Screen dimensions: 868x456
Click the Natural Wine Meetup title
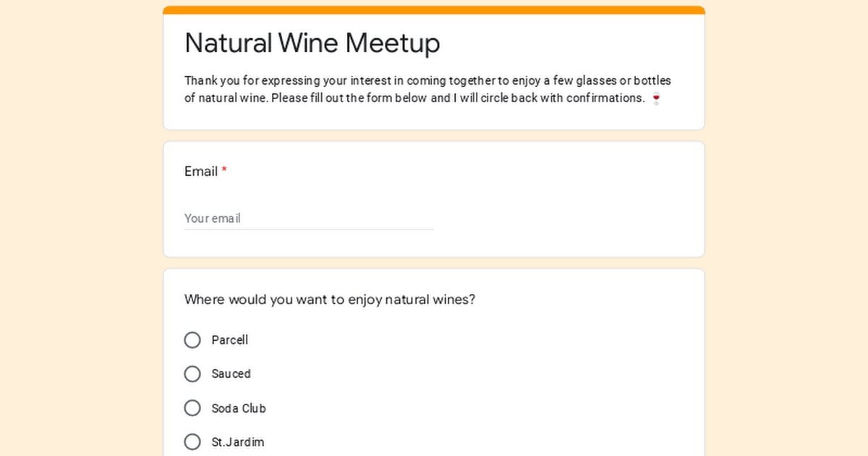[312, 43]
